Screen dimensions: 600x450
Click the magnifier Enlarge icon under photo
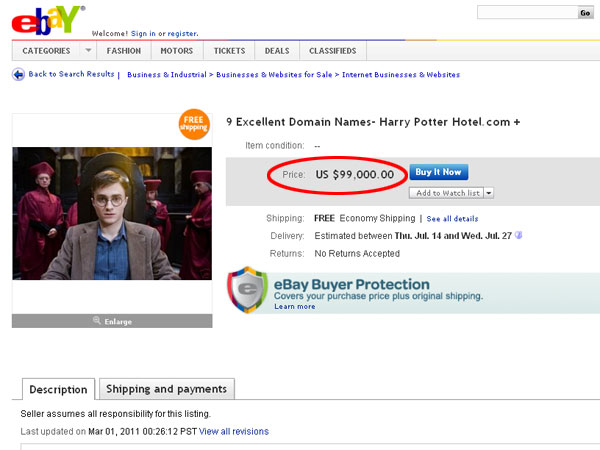(97, 321)
